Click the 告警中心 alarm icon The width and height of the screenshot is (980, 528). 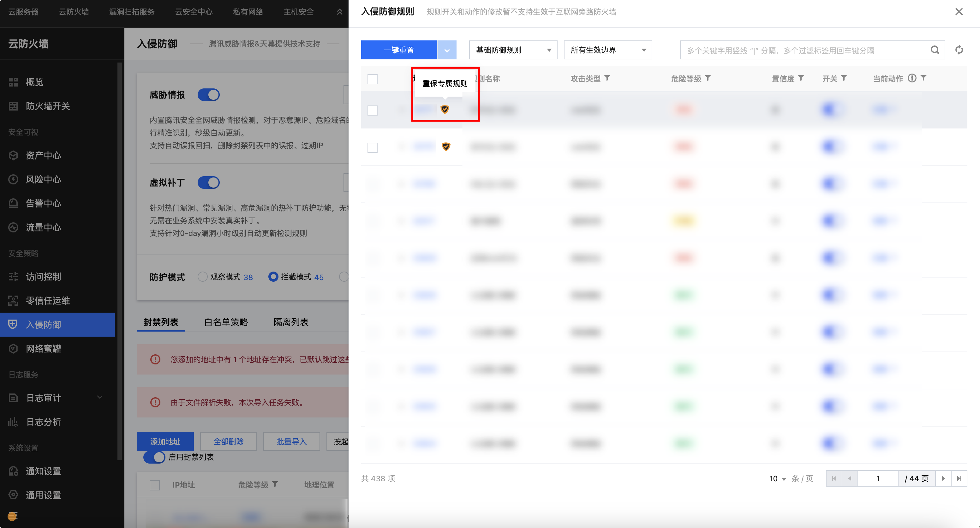(13, 203)
